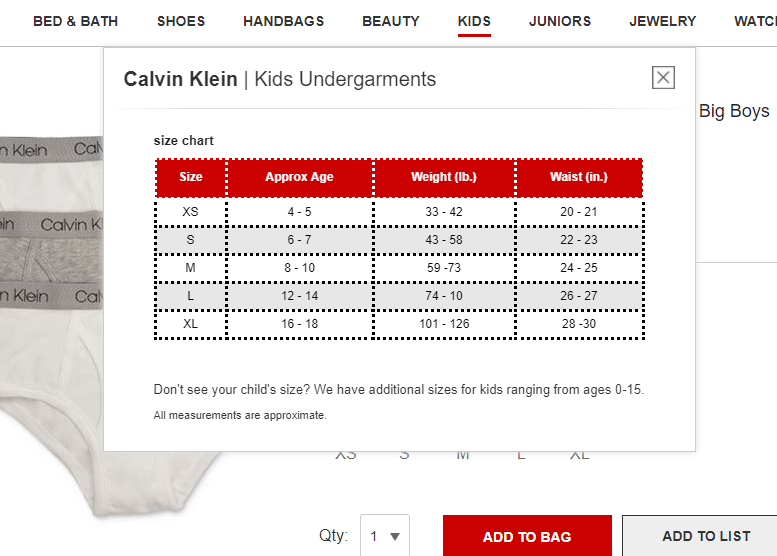Open the Qty dropdown

(385, 536)
